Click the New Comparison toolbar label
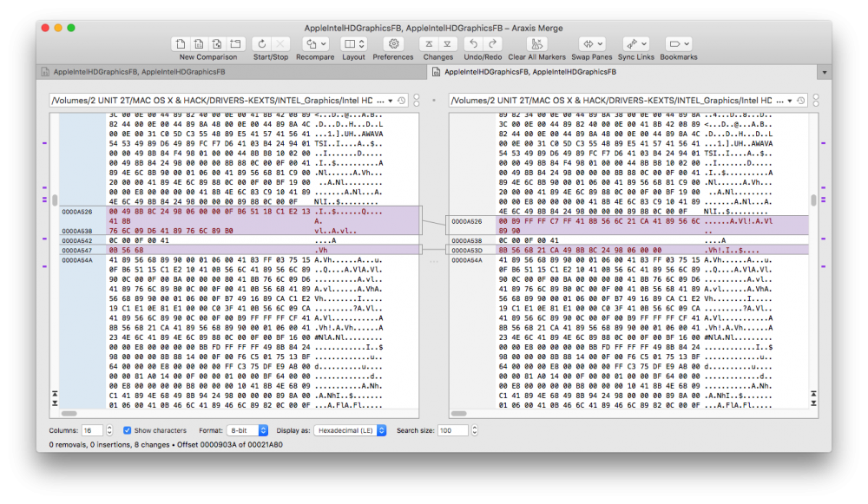 [208, 57]
